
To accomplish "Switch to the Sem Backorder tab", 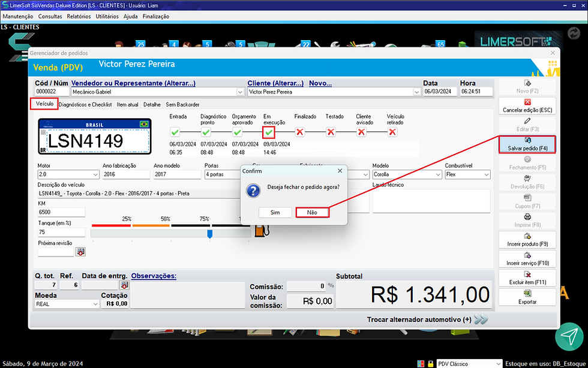I will click(x=182, y=104).
